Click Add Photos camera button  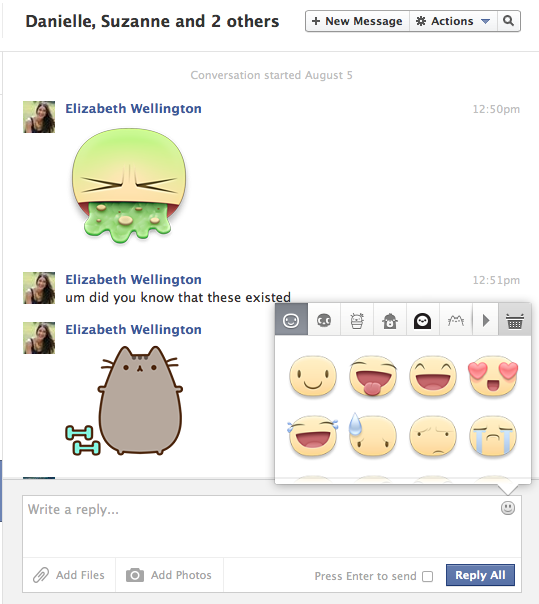tap(169, 575)
